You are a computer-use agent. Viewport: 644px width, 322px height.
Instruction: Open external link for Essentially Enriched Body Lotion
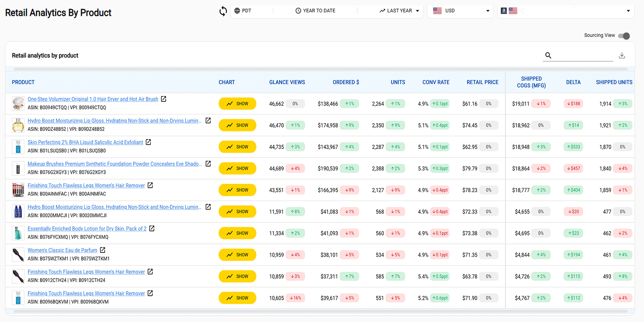[152, 228]
